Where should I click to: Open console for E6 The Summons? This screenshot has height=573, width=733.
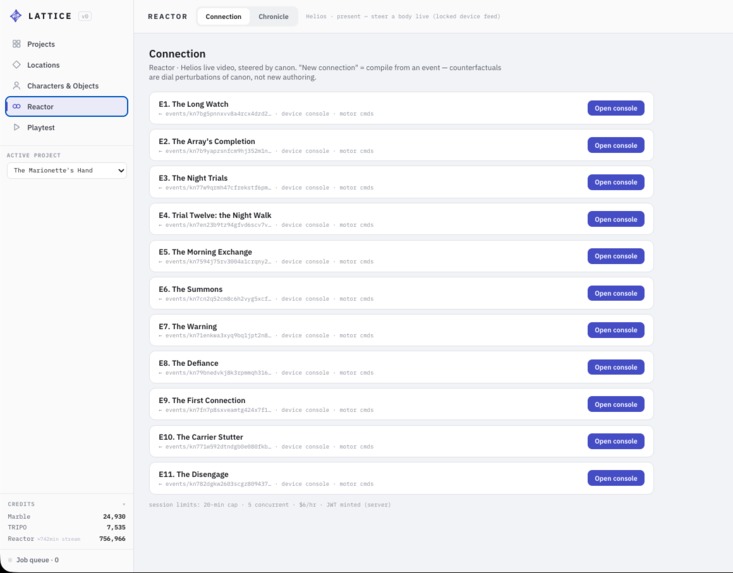pyautogui.click(x=616, y=293)
